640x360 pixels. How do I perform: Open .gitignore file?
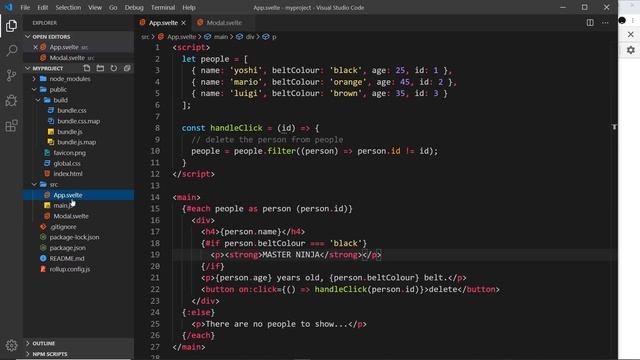[63, 227]
